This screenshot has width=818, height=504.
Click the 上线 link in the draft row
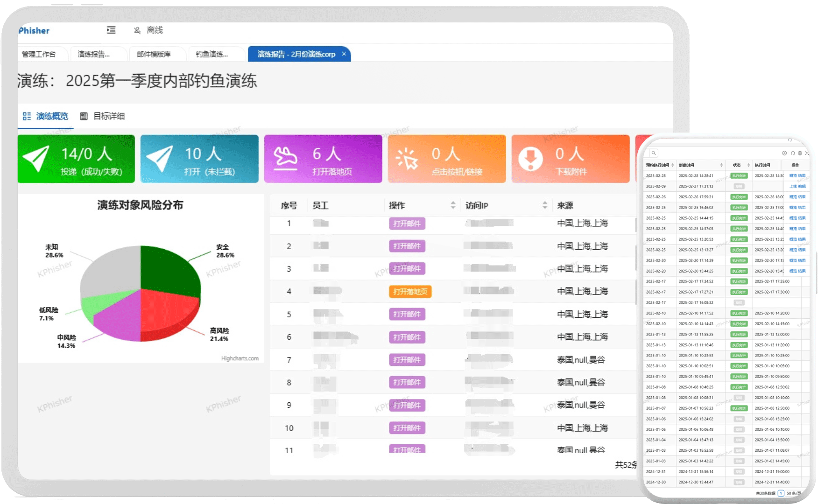click(x=793, y=186)
